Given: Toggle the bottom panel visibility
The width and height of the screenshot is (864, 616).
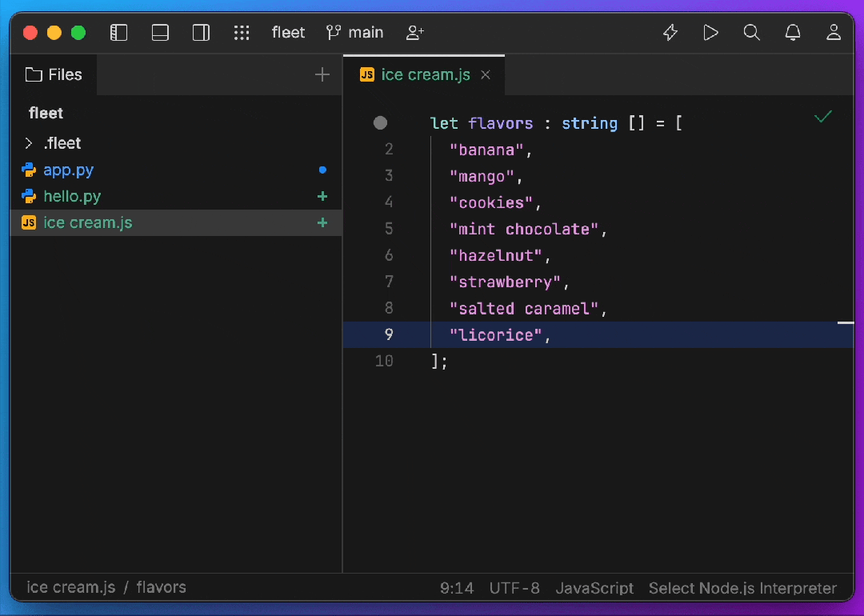Looking at the screenshot, I should click(x=160, y=33).
